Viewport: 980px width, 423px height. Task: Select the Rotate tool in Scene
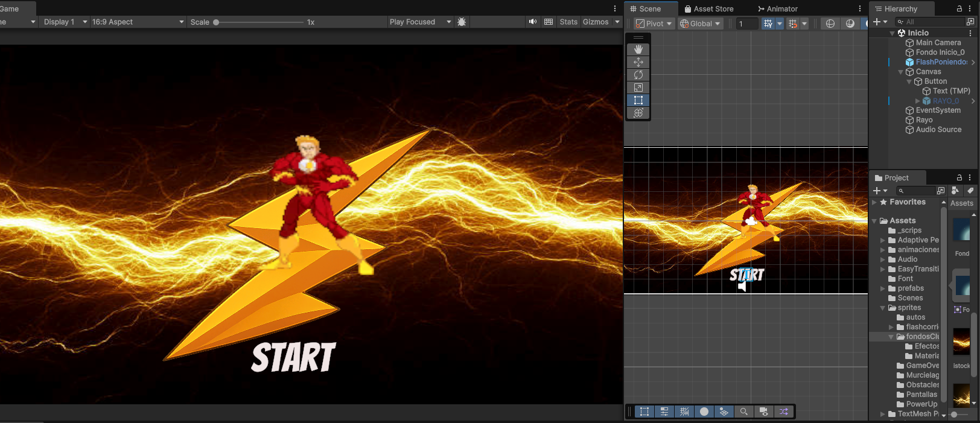(638, 75)
